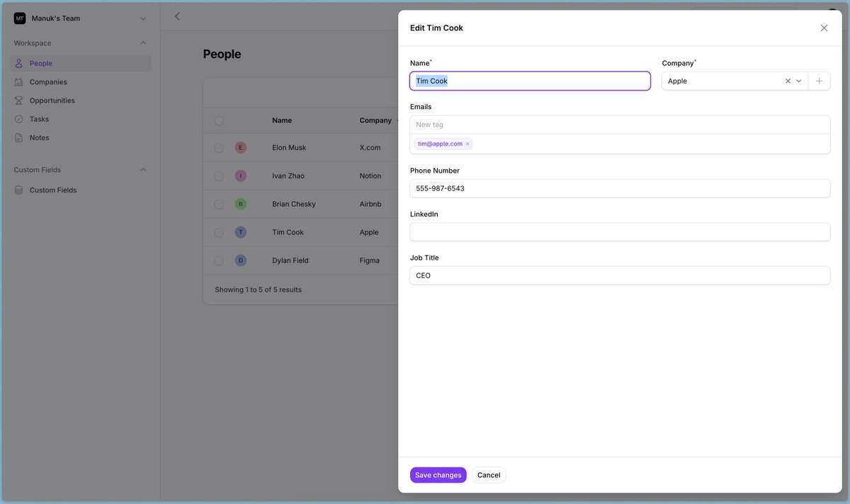The width and height of the screenshot is (850, 504).
Task: Navigate to Tasks page
Action: [82, 119]
